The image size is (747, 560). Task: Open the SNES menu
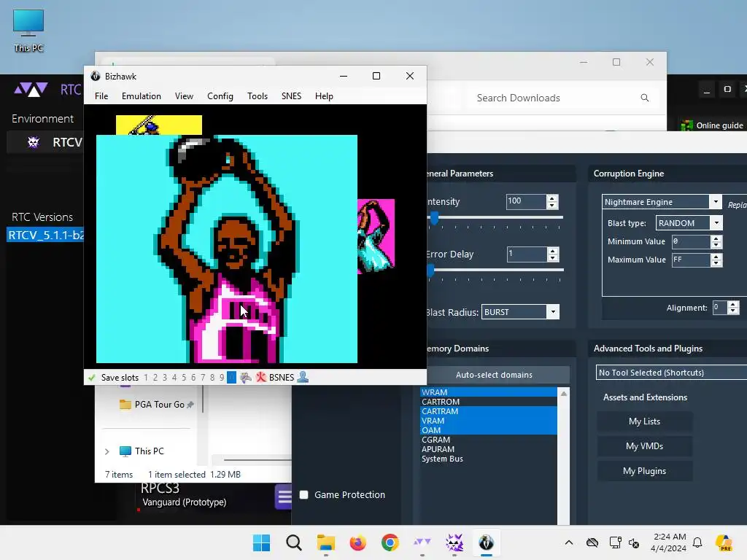(x=291, y=96)
